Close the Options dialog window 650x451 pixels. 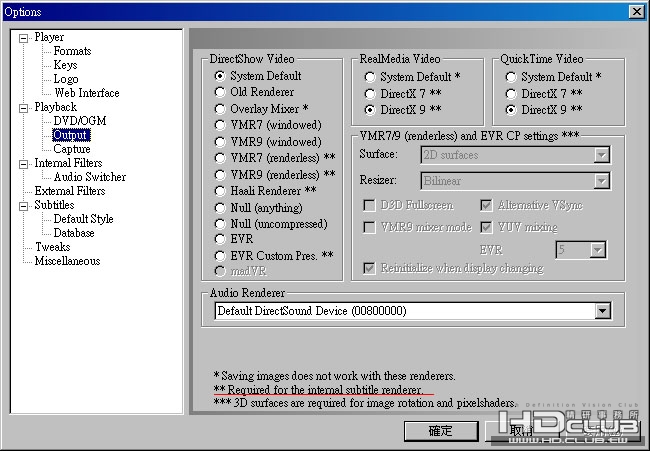[x=636, y=12]
